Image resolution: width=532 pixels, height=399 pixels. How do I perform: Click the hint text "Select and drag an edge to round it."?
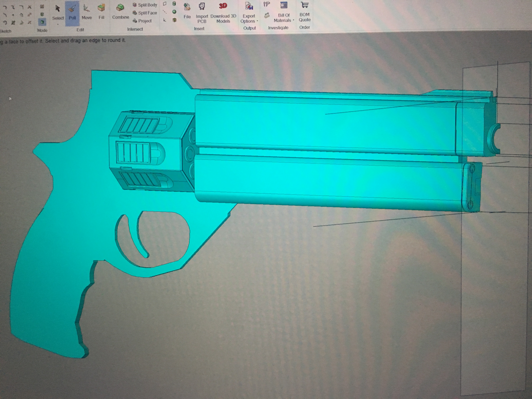pyautogui.click(x=85, y=40)
